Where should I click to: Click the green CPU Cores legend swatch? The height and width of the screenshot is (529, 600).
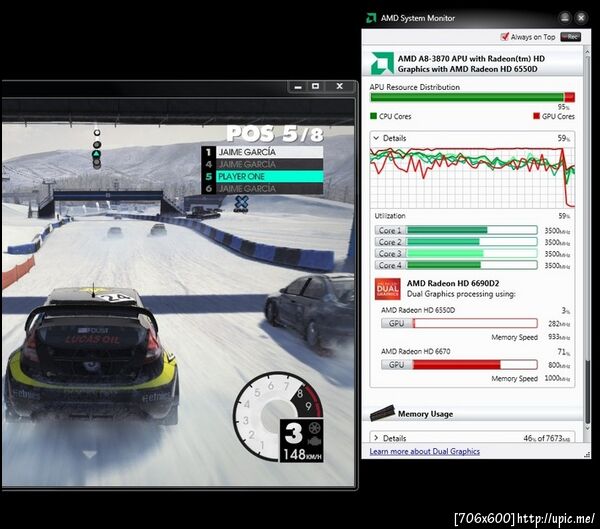[x=374, y=116]
